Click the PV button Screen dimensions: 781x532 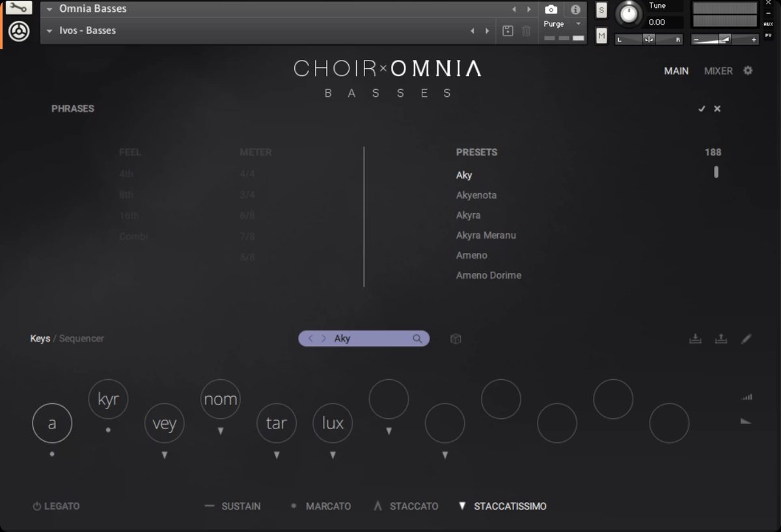[769, 35]
